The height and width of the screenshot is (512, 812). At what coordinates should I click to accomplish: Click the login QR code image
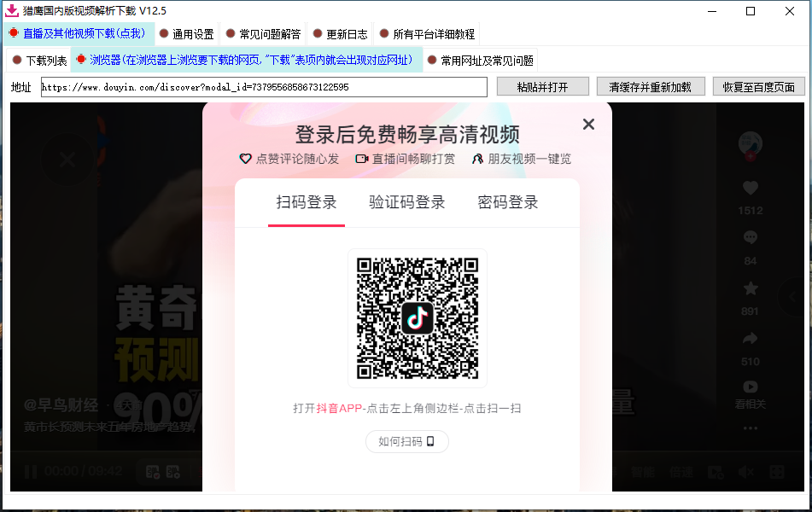(x=418, y=317)
